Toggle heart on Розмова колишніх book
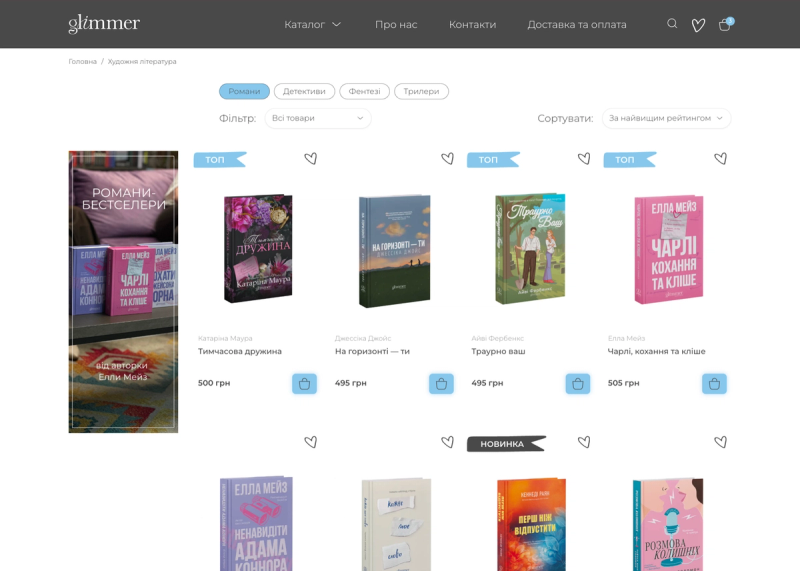800x571 pixels. pos(720,442)
